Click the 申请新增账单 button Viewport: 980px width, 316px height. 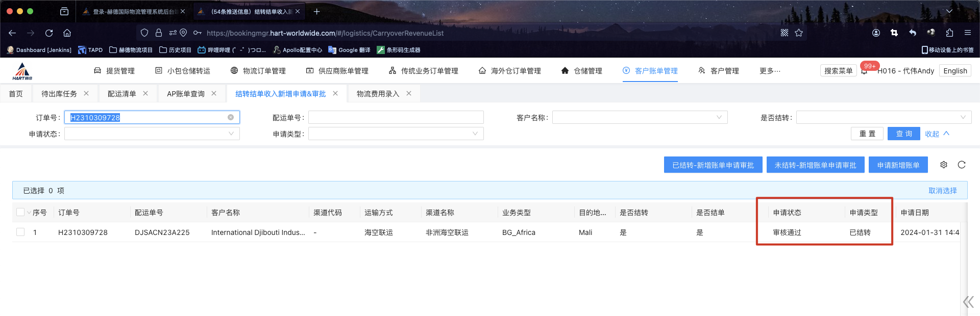coord(898,165)
